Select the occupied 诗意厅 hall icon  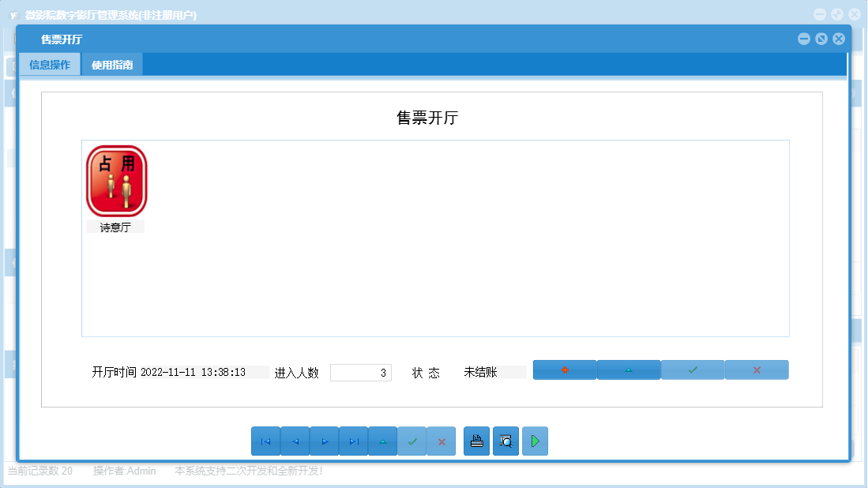point(116,181)
